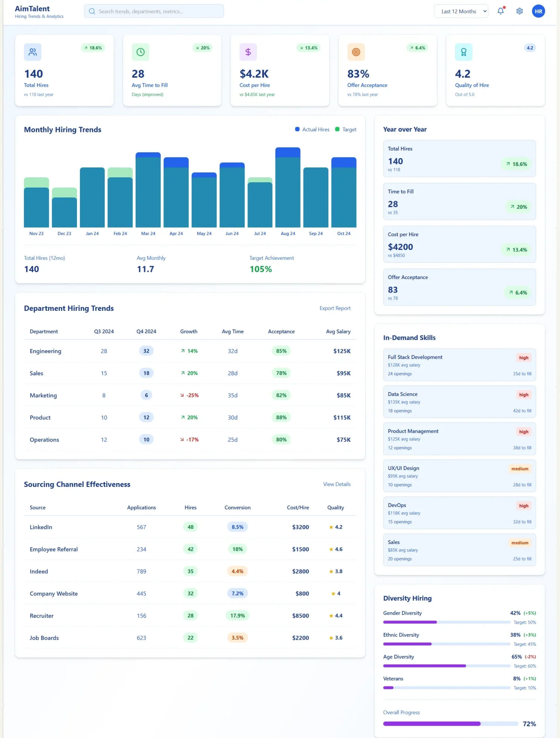Click the Cost/Hire column header
The height and width of the screenshot is (738, 560).
tap(298, 507)
